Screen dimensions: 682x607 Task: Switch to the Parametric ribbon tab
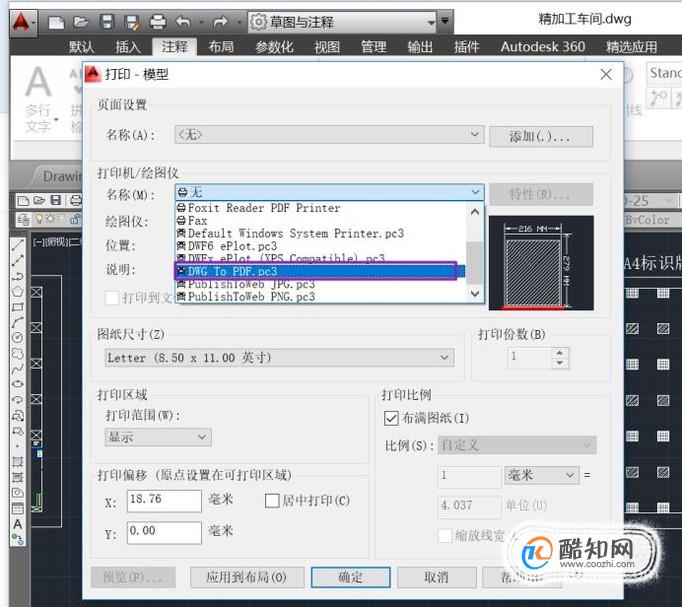tap(274, 47)
